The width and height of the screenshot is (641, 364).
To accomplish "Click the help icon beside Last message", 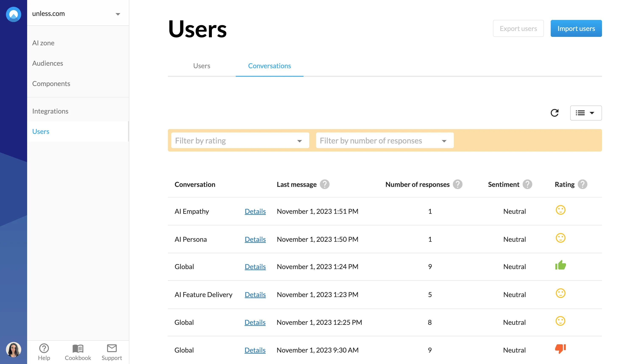I will point(325,185).
